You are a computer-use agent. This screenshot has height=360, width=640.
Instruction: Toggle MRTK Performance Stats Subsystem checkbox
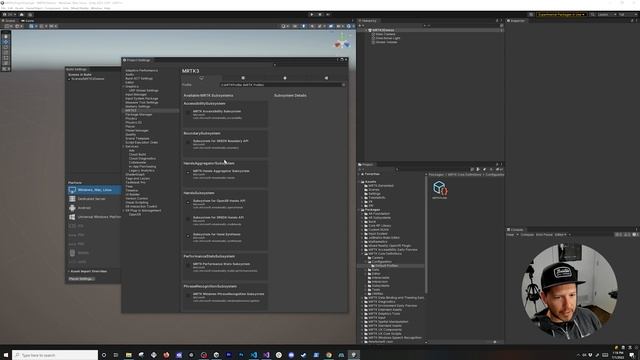(188, 266)
